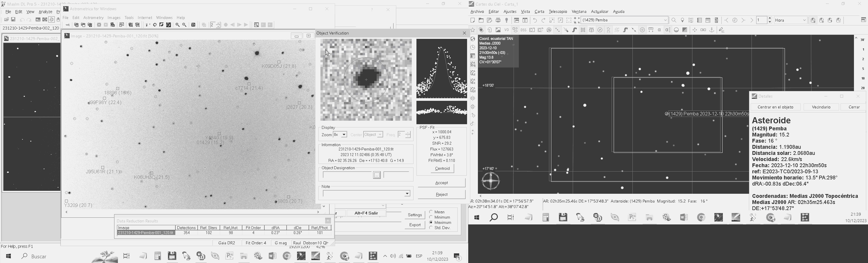
Task: Select the Minimum radio button
Action: 431,217
